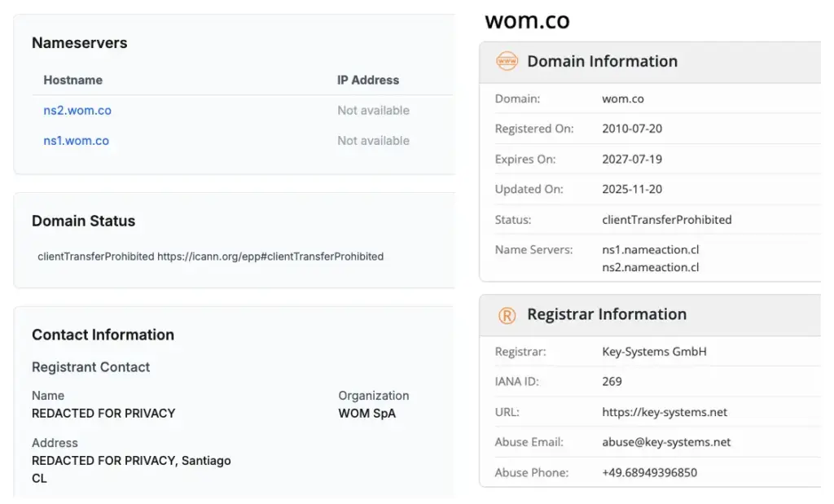Viewport: 834px width, 504px height.
Task: Expand the Domain Information panel header
Action: coord(603,61)
